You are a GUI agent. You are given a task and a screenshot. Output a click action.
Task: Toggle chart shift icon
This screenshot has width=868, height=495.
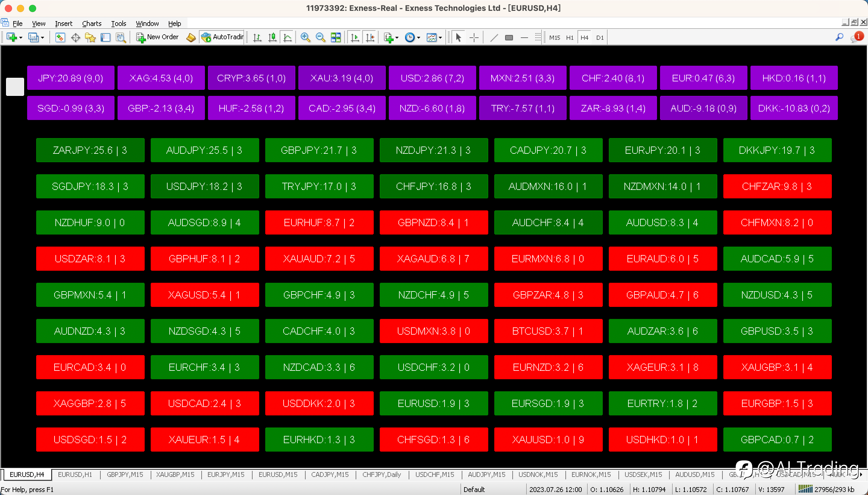(370, 37)
